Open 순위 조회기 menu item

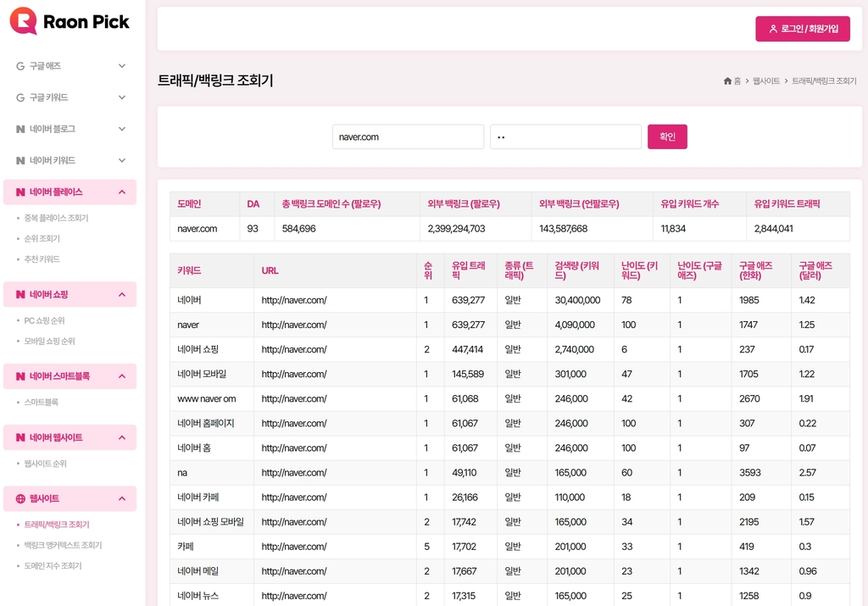42,238
